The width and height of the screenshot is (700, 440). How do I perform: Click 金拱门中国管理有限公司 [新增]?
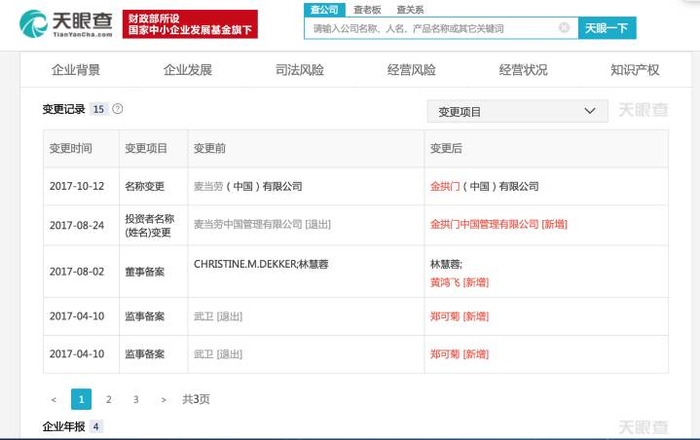499,224
